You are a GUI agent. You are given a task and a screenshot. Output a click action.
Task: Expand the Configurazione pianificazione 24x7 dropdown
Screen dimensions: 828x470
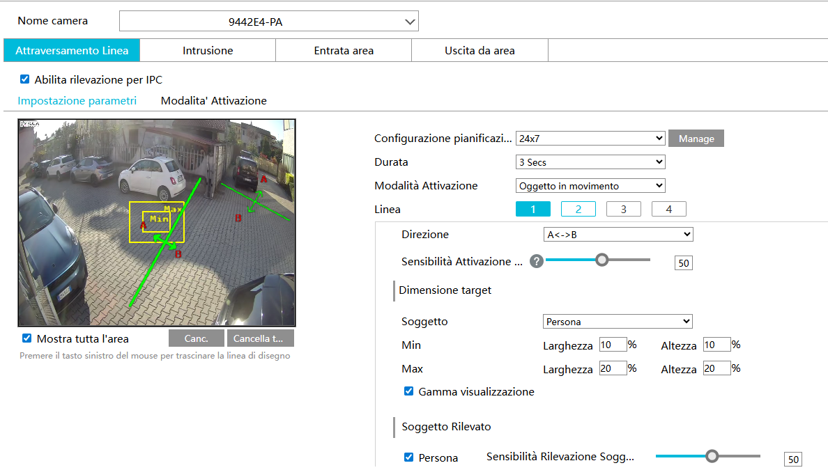pos(590,138)
